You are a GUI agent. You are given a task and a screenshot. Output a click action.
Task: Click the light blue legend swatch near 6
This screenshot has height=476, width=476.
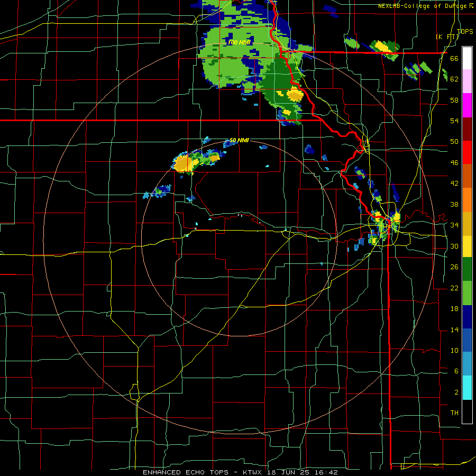coord(467,364)
